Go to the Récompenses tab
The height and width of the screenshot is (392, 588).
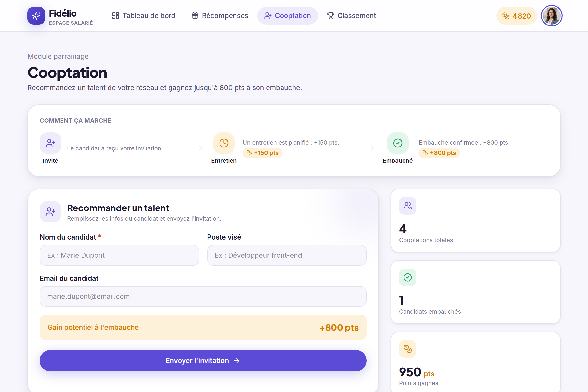[220, 16]
